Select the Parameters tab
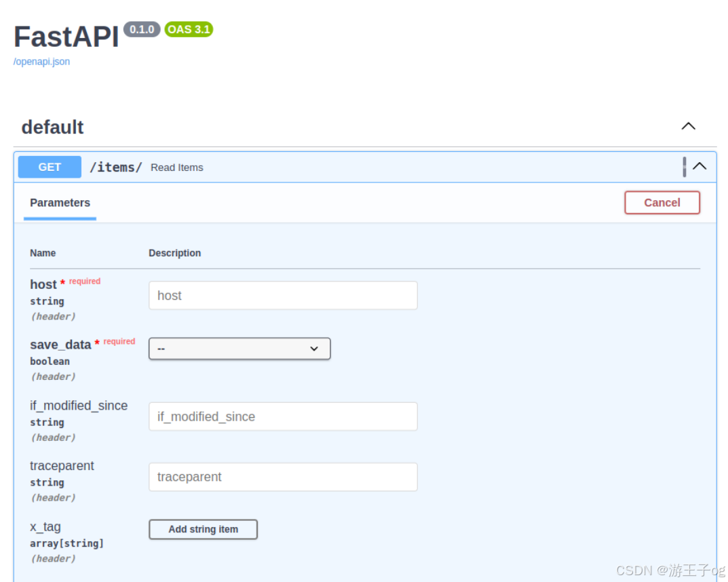Viewport: 728px width, 582px height. point(60,203)
